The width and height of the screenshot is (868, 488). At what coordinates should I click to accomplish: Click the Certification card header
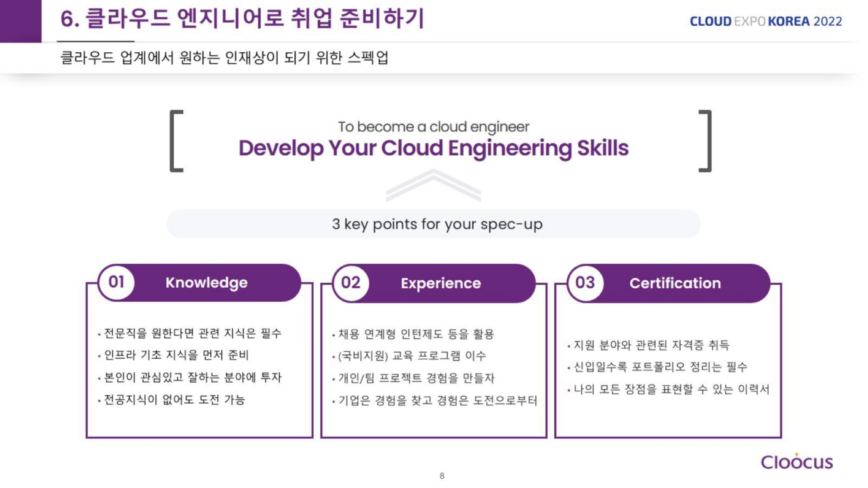(x=668, y=283)
